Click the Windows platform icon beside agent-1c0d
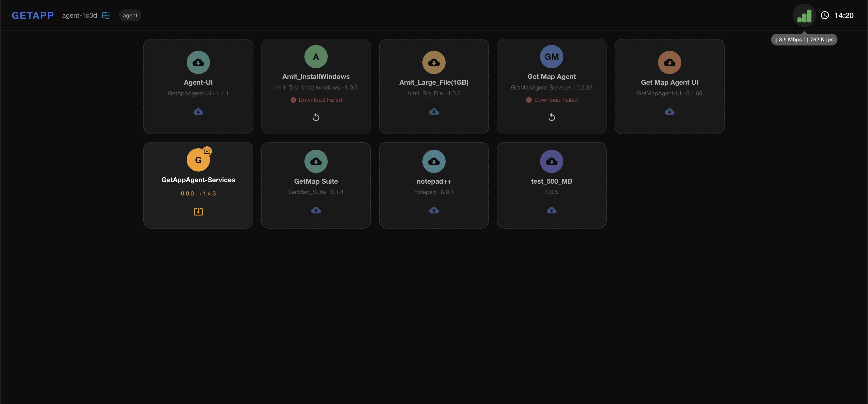The width and height of the screenshot is (868, 404). 106,15
